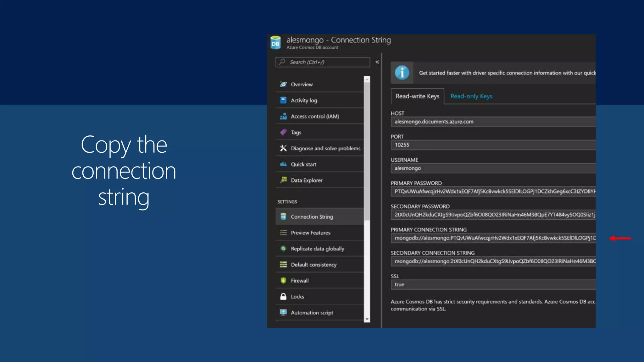Click scrollbar up arrow in settings menu
Viewport: 644px width, 362px height.
click(367, 80)
